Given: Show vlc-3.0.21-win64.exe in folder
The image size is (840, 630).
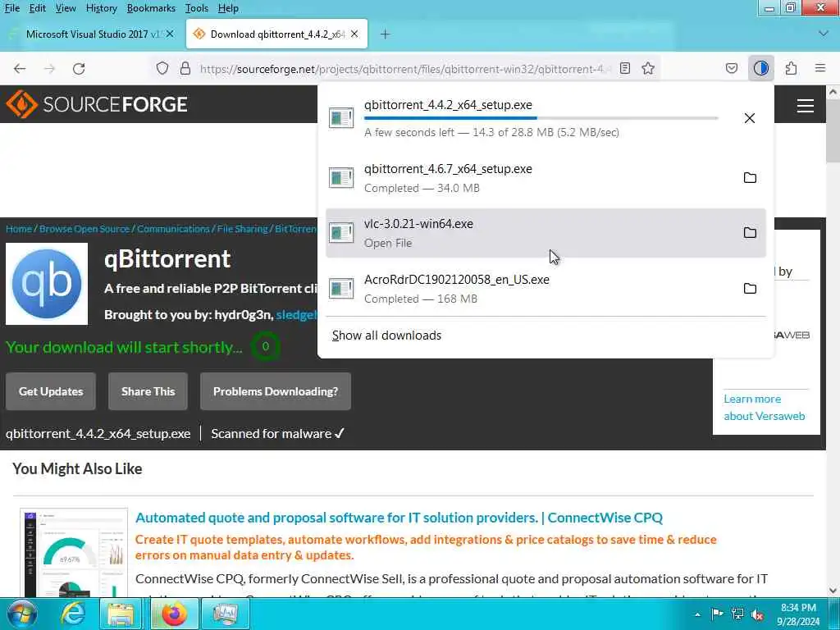Looking at the screenshot, I should [x=750, y=232].
